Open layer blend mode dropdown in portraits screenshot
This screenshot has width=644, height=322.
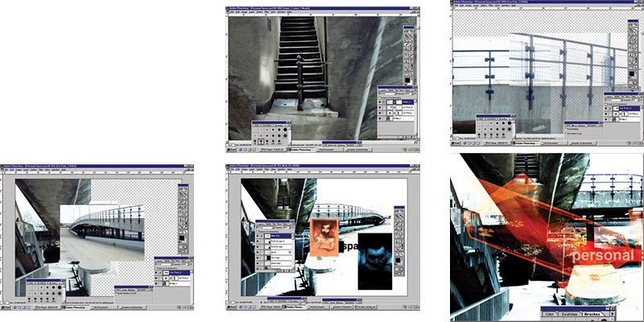265,228
